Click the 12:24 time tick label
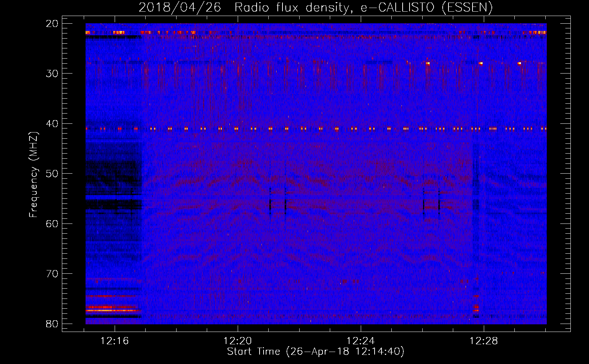Image resolution: width=589 pixels, height=364 pixels. pos(360,341)
